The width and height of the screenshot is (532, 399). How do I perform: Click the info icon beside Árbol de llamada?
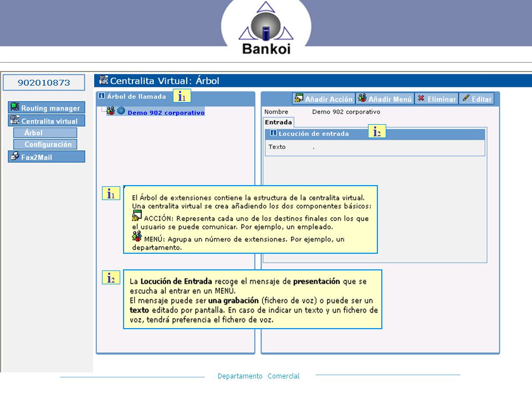(101, 96)
